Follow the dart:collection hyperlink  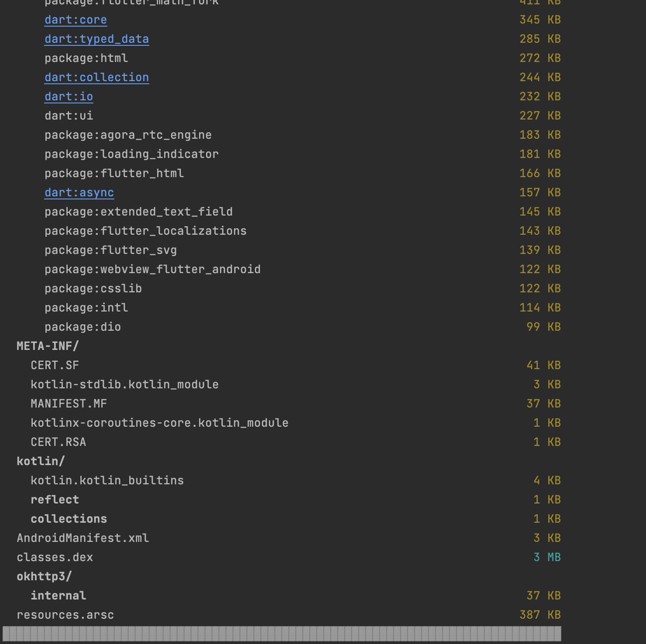pos(96,77)
